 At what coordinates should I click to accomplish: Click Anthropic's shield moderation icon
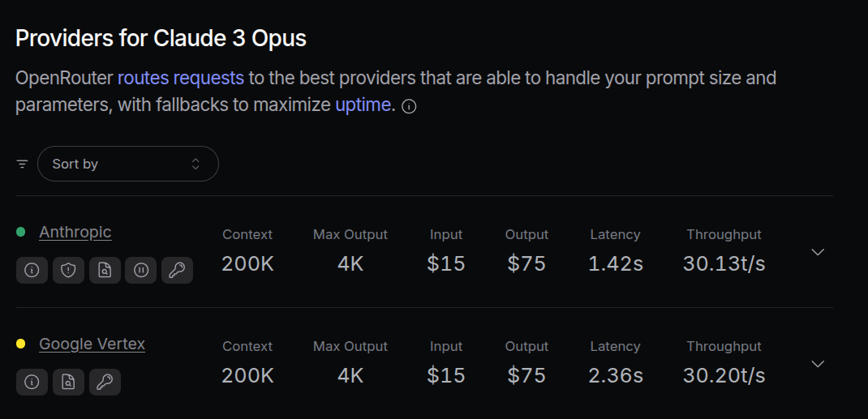(69, 271)
